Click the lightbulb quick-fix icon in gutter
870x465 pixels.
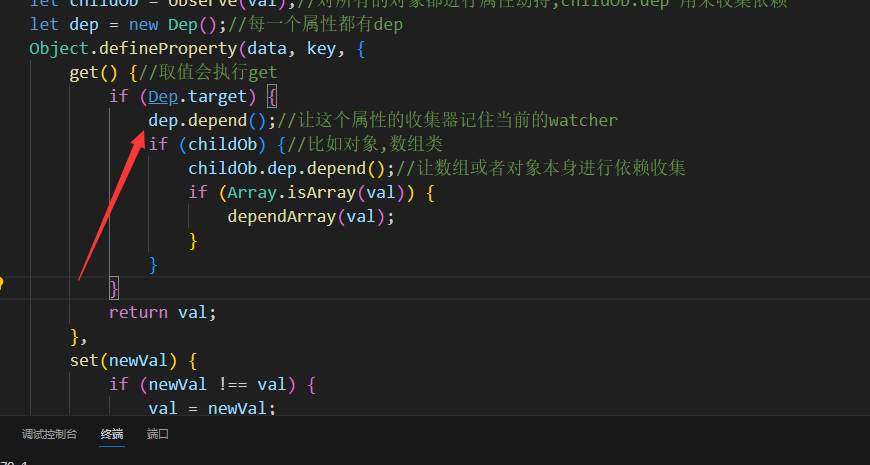point(1,284)
